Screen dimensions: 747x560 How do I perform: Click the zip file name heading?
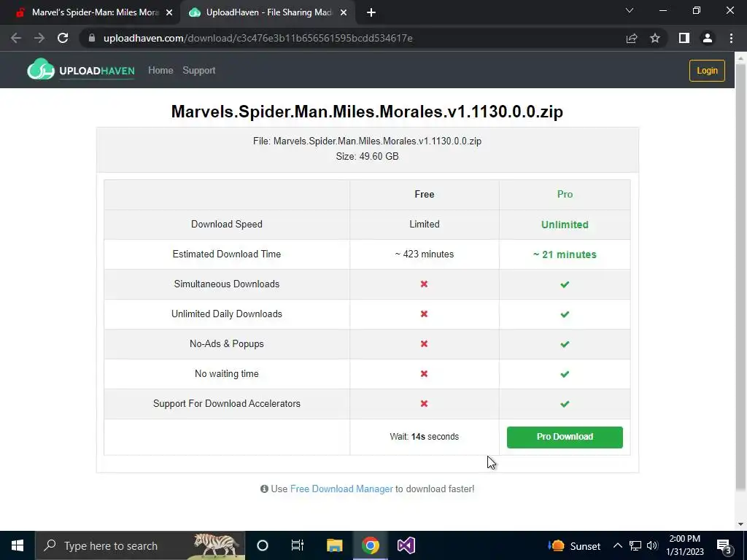[367, 112]
